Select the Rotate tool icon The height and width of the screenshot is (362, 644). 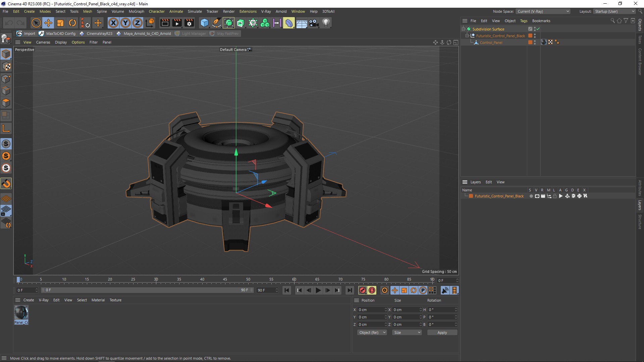(73, 22)
